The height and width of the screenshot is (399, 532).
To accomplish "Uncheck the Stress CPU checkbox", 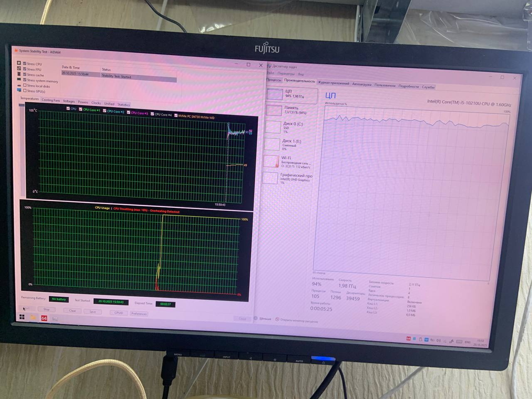I will (x=25, y=64).
